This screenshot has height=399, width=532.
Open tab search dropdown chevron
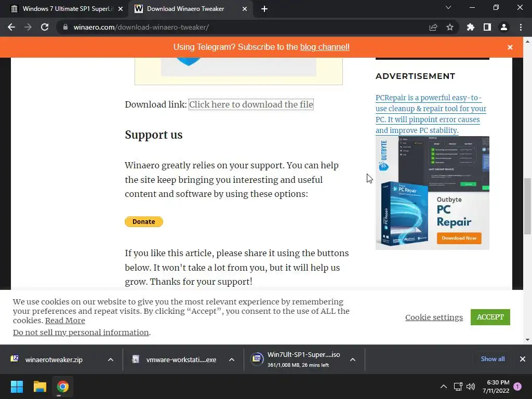click(448, 7)
